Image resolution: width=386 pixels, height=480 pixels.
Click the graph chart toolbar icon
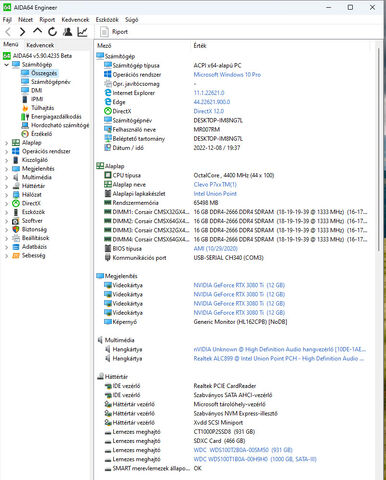[x=82, y=32]
